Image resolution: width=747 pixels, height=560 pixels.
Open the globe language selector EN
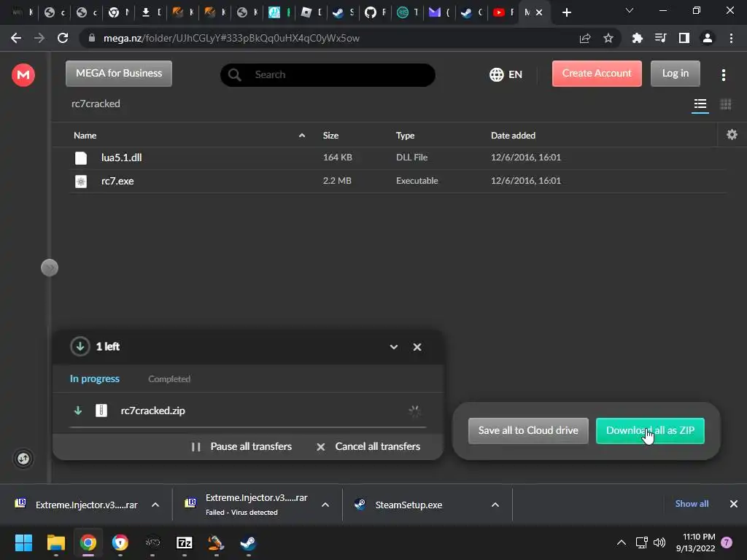(x=506, y=74)
